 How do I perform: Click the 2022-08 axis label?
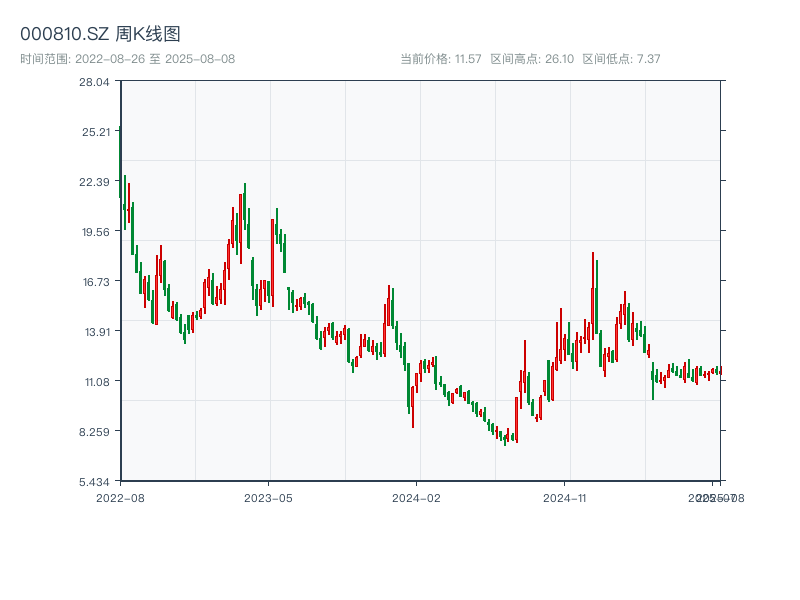(120, 496)
